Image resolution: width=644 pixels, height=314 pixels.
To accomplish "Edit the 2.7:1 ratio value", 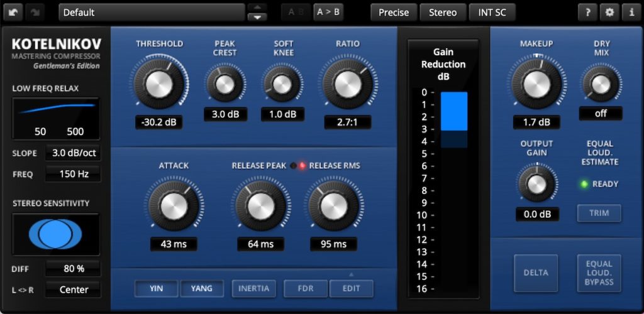I will (x=347, y=122).
